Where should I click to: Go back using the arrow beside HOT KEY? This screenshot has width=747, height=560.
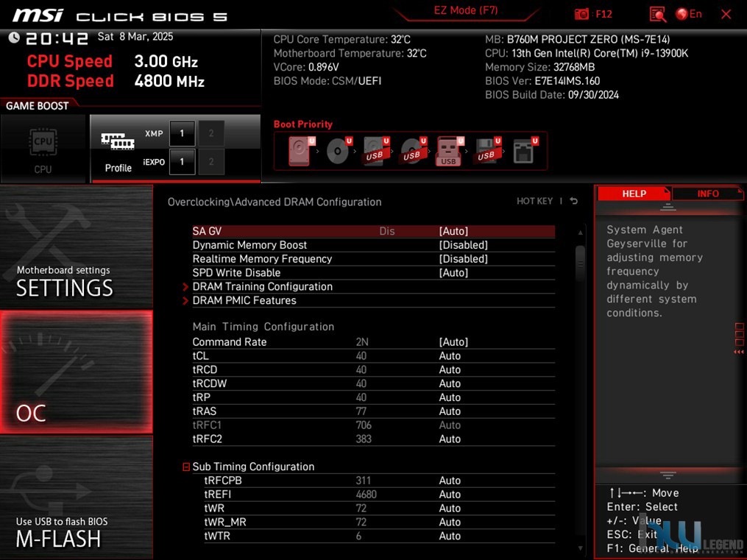[x=574, y=201]
